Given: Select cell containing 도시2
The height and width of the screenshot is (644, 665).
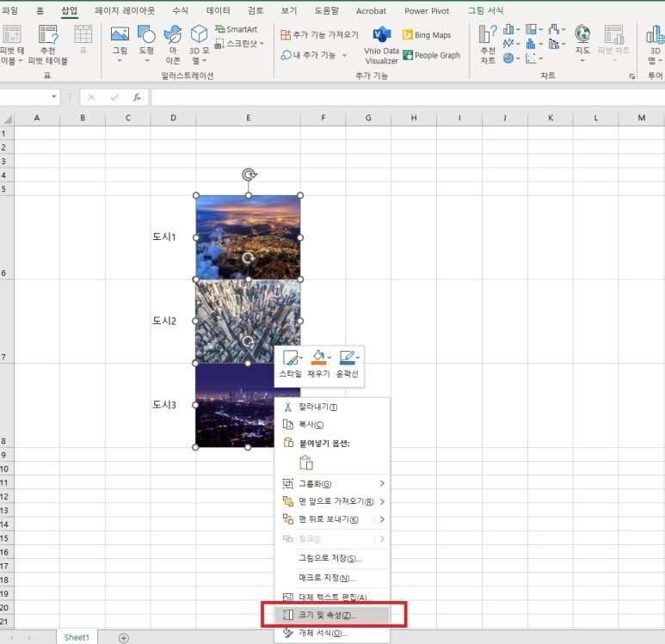Looking at the screenshot, I should point(173,321).
